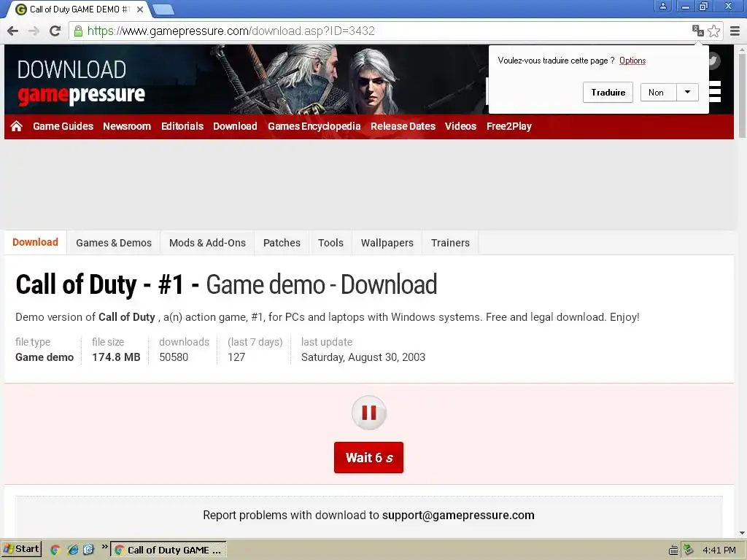Open Videos in the navigation bar

pos(461,126)
